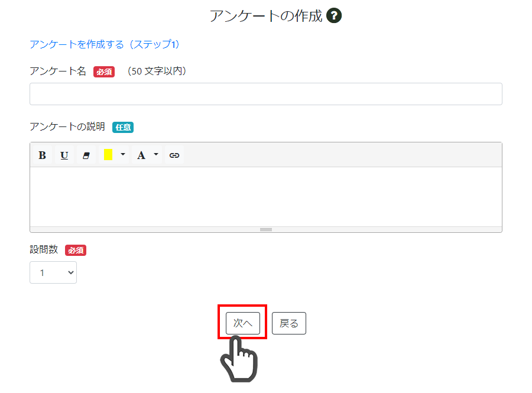The width and height of the screenshot is (532, 393).
Task: Grab the editor resize handle bar
Action: pos(265,229)
